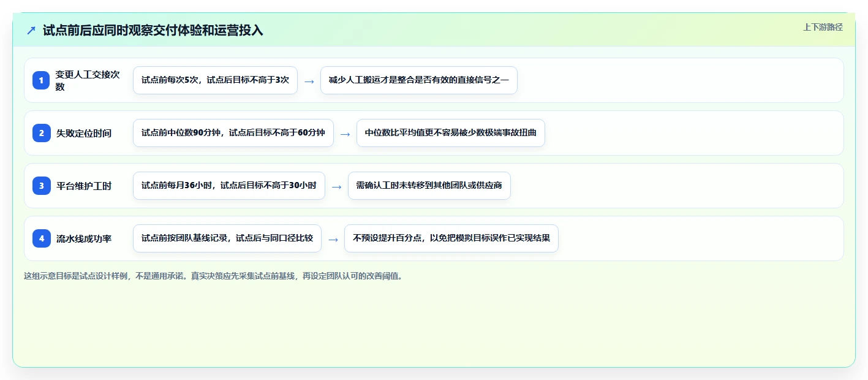Click the footnote starting with 这组示意目标是试点设计样例
The height and width of the screenshot is (380, 868).
click(213, 276)
